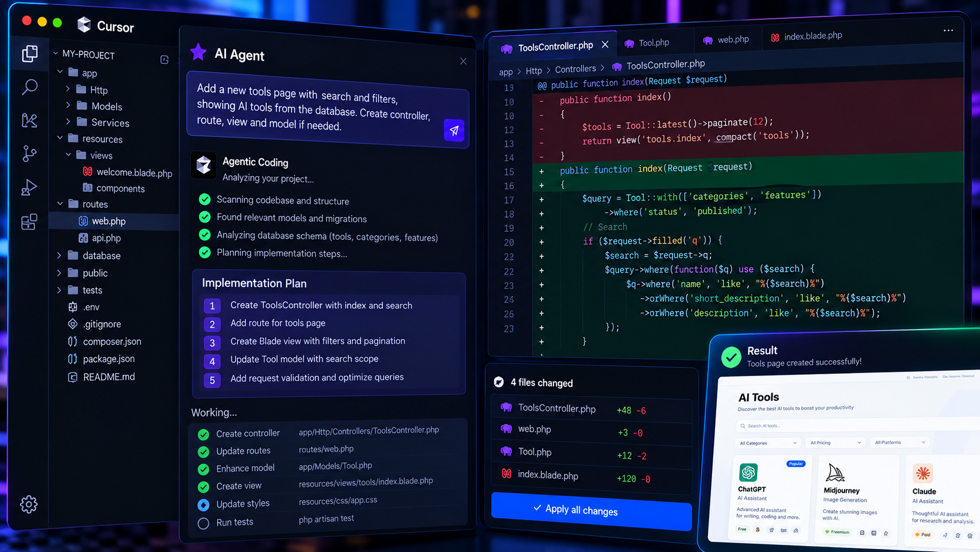Click the new file icon beside MY-PROJECT
The image size is (980, 552).
(x=165, y=59)
